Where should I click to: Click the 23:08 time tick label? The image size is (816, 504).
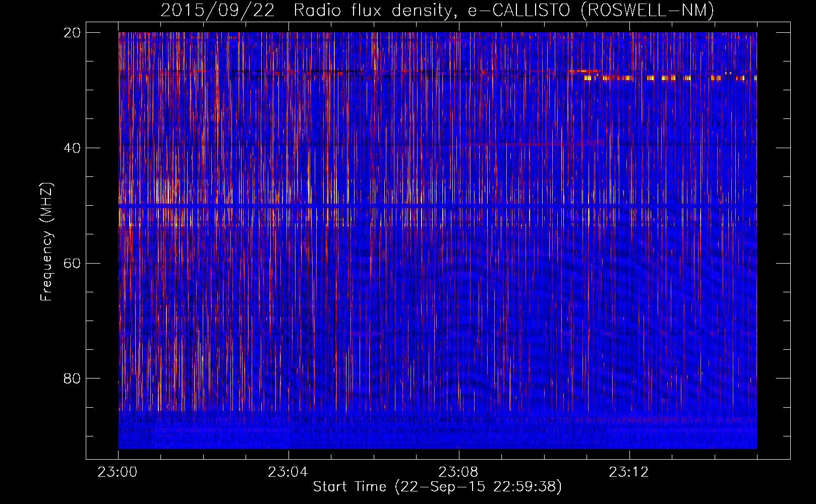[458, 472]
